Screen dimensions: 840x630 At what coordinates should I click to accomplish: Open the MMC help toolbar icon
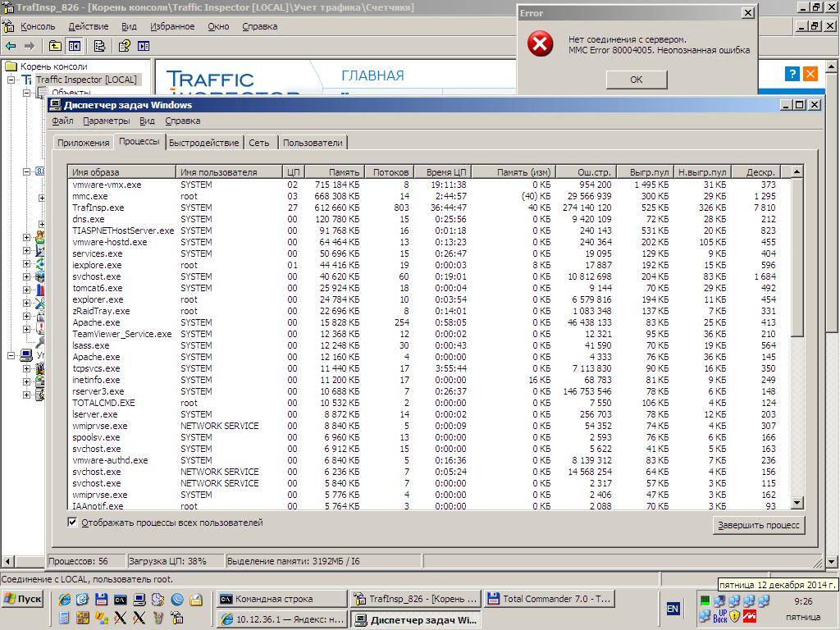pos(125,46)
